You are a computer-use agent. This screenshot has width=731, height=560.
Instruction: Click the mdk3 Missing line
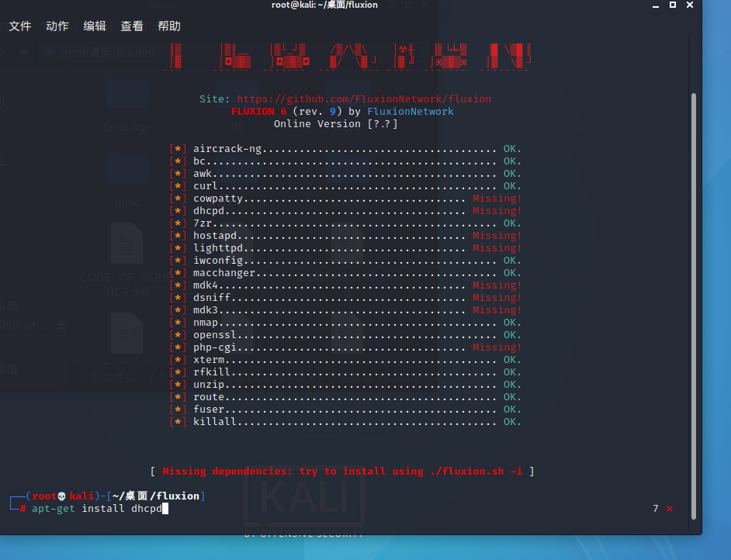click(x=345, y=309)
